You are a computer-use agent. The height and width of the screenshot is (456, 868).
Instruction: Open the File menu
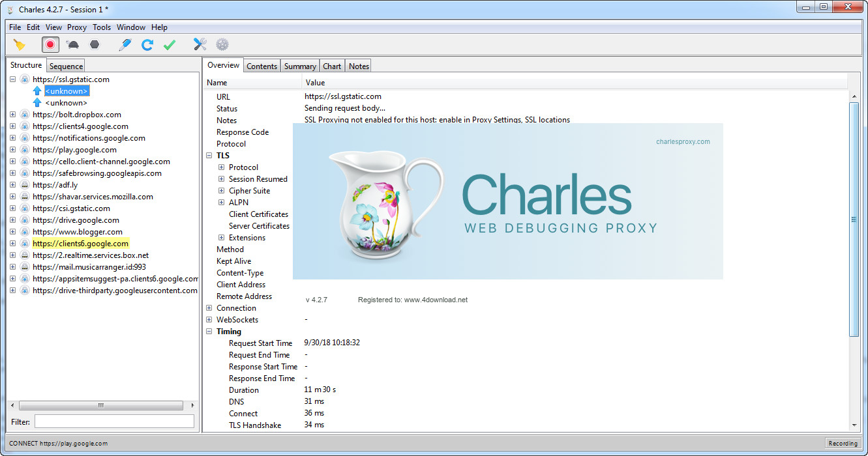[15, 27]
